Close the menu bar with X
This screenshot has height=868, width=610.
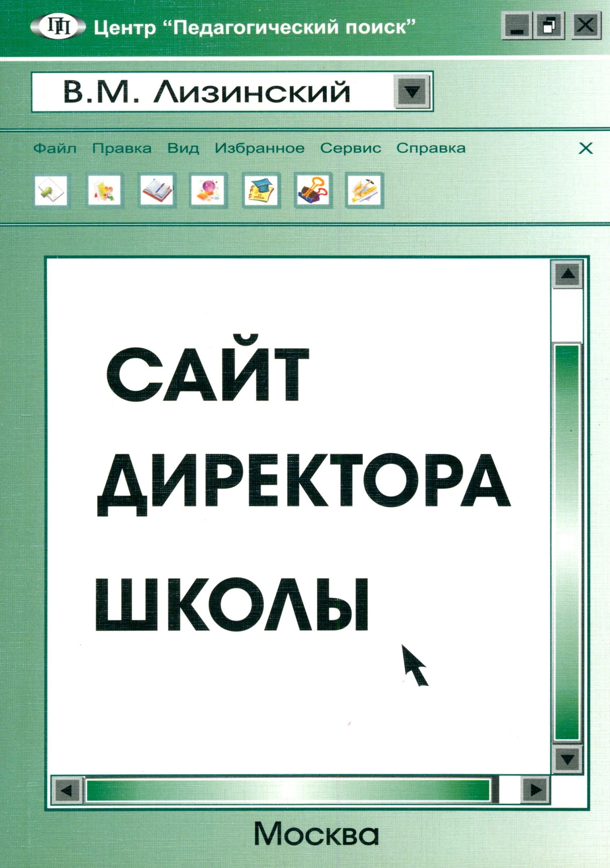pyautogui.click(x=585, y=149)
